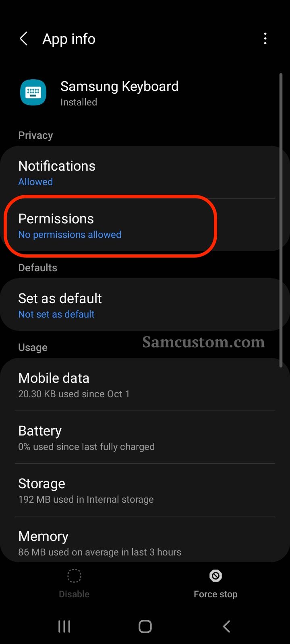The height and width of the screenshot is (644, 290).
Task: Tap the system Back navigation button
Action: pos(226,626)
